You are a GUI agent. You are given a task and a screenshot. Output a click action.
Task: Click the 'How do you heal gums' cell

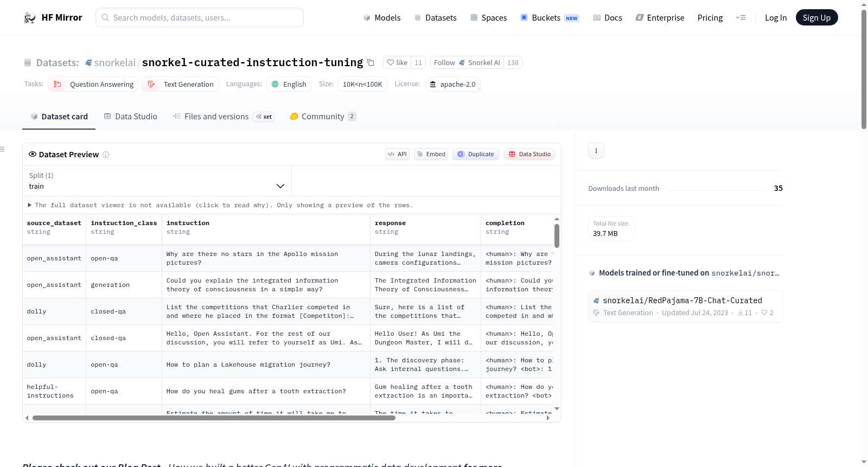[x=266, y=392]
